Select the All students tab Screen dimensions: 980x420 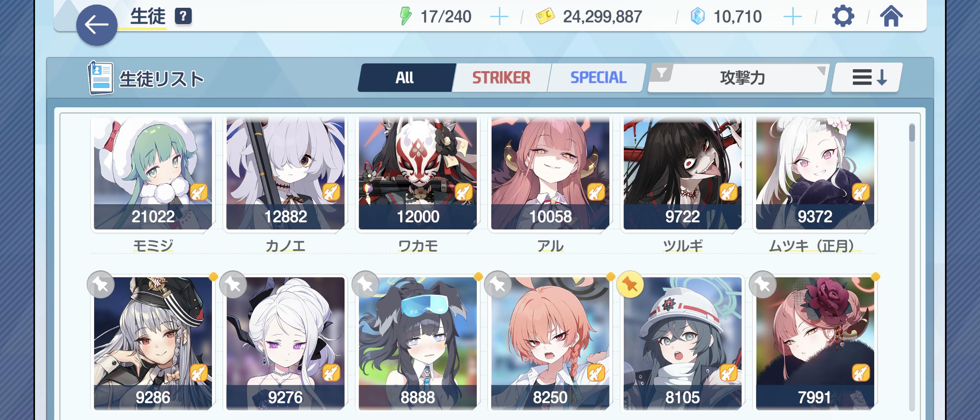[406, 78]
